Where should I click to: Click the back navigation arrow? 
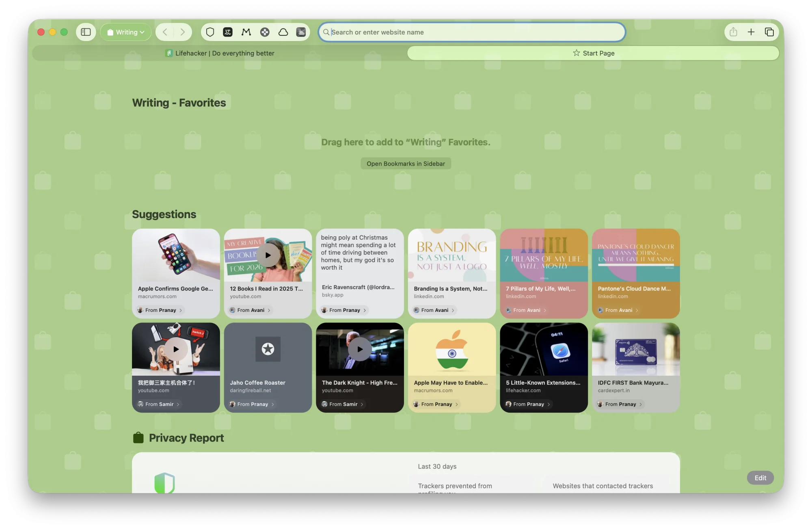[165, 32]
